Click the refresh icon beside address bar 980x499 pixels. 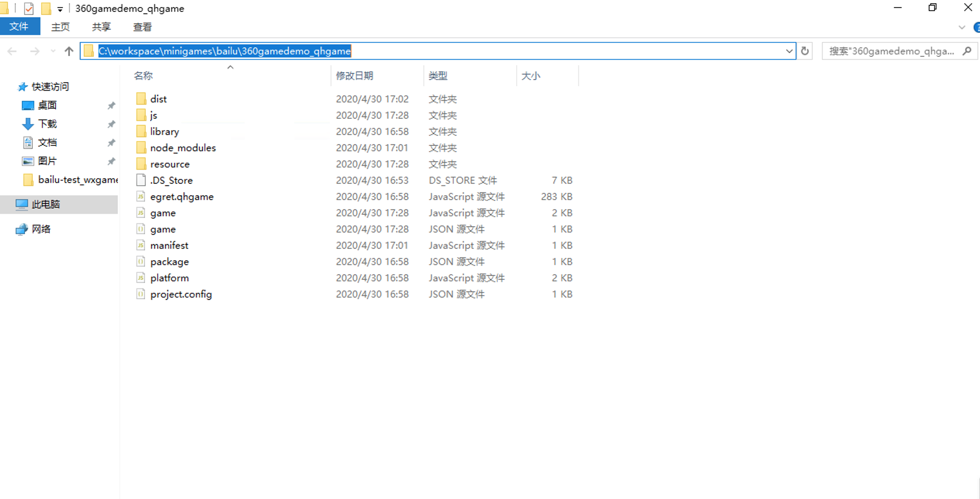coord(805,51)
